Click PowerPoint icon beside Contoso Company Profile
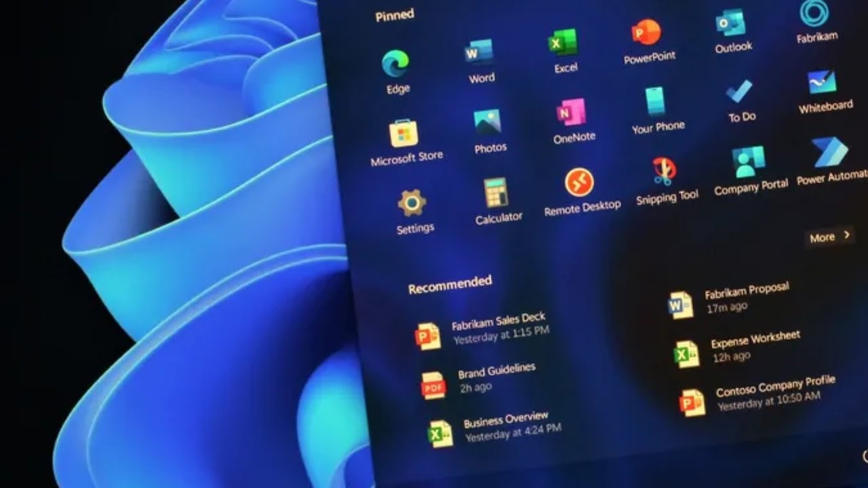 [x=692, y=403]
